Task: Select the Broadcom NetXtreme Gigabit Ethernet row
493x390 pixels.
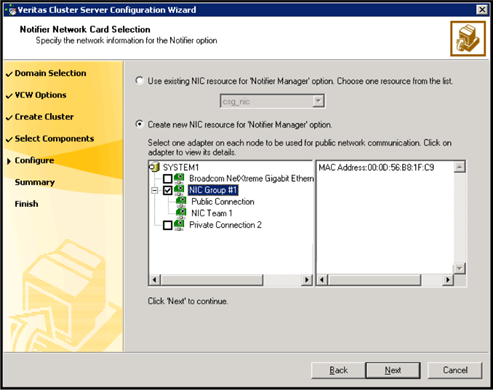Action: [252, 179]
